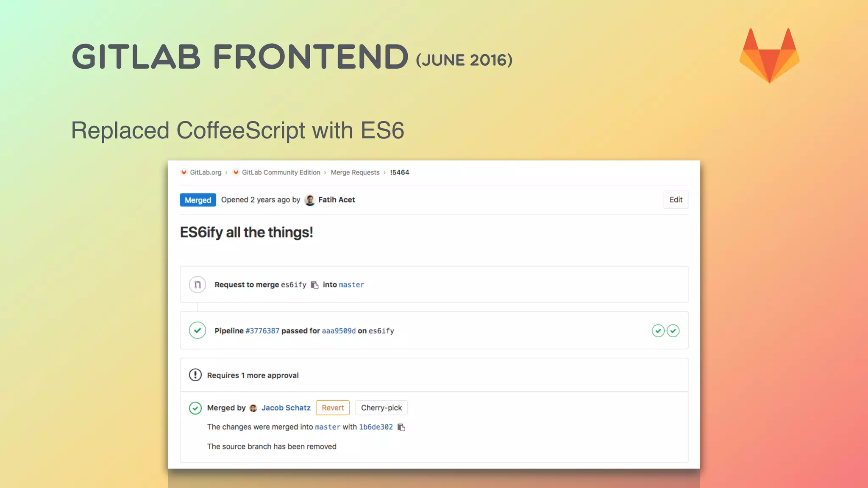The height and width of the screenshot is (488, 868).
Task: Click the Cherry-pick button
Action: point(381,408)
